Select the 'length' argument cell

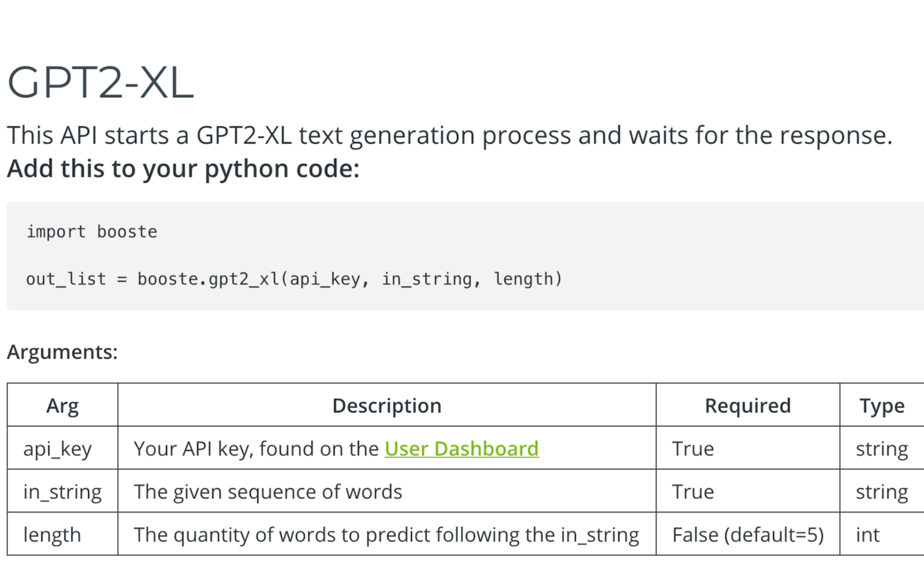coord(52,535)
